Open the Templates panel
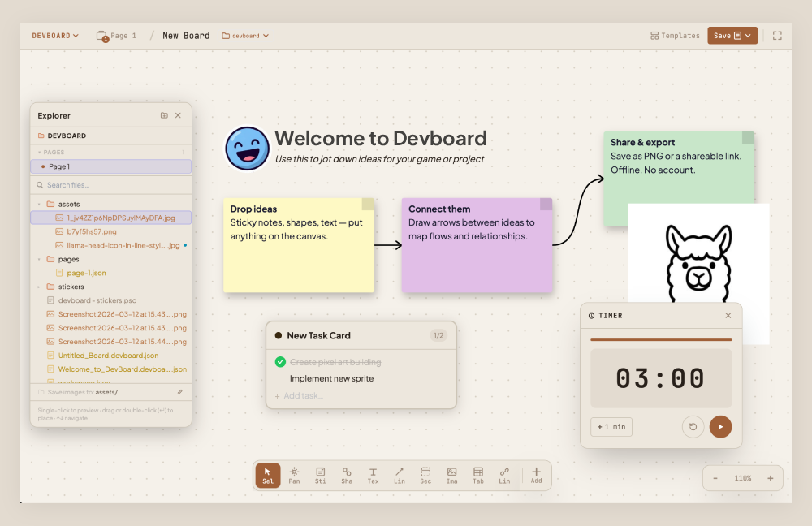Viewport: 812px width, 526px height. pyautogui.click(x=675, y=35)
